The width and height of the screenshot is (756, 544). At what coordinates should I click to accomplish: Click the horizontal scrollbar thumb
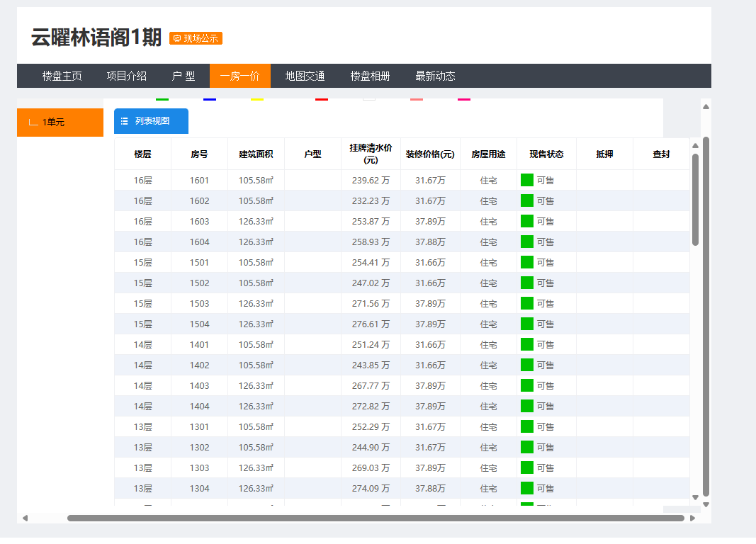click(376, 518)
